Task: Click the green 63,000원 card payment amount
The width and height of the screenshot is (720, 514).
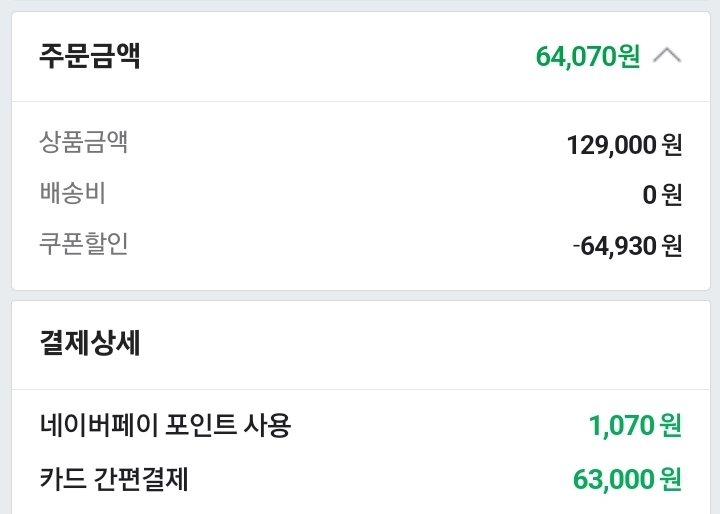Action: tap(627, 480)
